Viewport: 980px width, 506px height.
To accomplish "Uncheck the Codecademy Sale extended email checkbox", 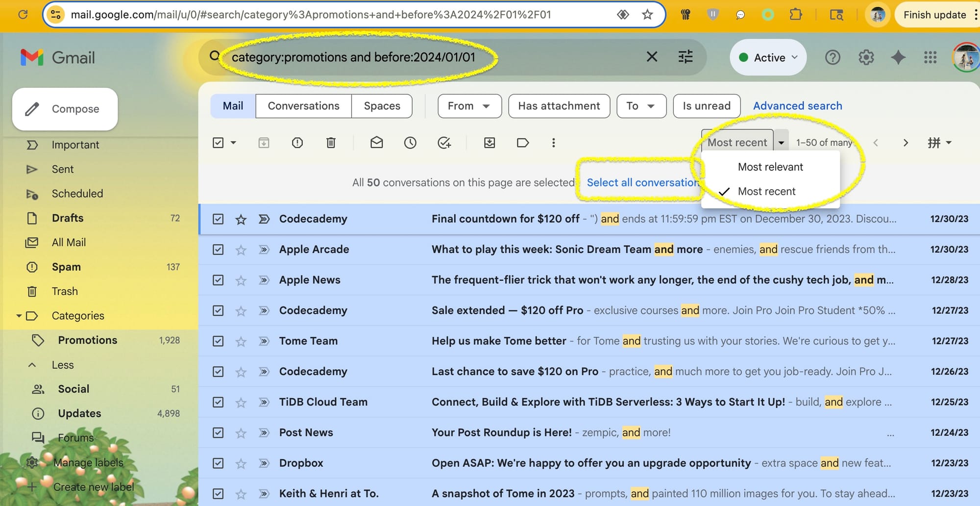I will coord(218,310).
